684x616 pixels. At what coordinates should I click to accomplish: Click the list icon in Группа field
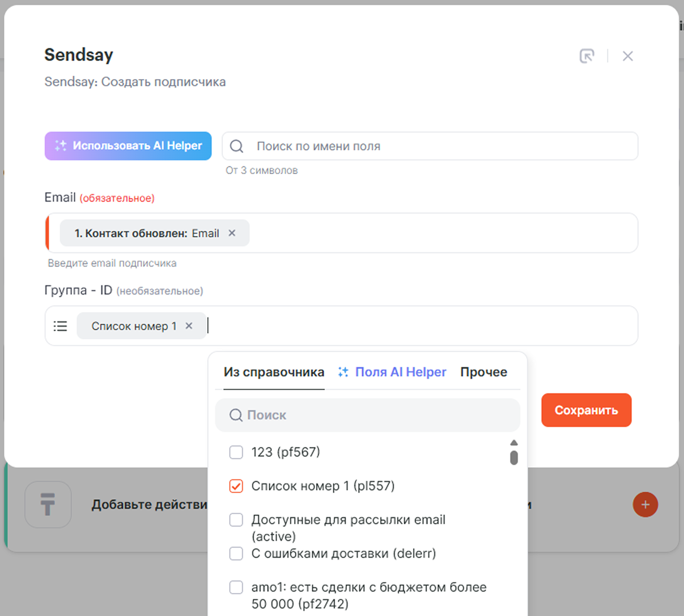tap(60, 326)
